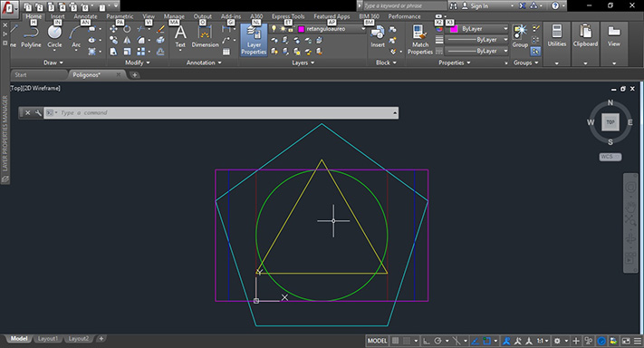Click the magenta layer color swatch
644x348 pixels.
click(x=301, y=29)
